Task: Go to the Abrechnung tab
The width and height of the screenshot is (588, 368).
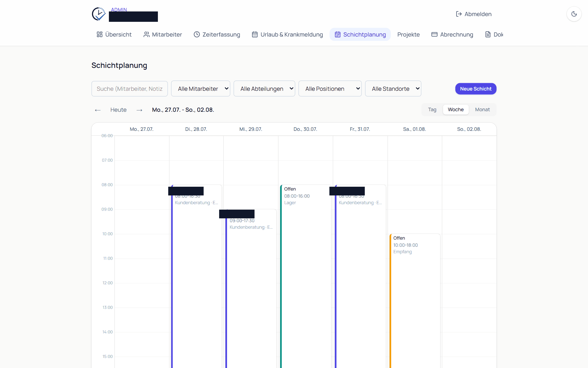Action: coord(452,34)
